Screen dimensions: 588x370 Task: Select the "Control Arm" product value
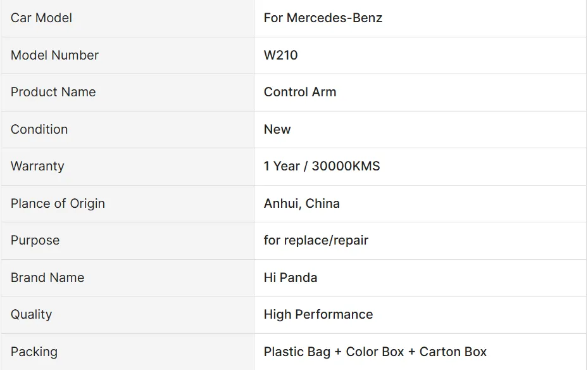point(300,92)
